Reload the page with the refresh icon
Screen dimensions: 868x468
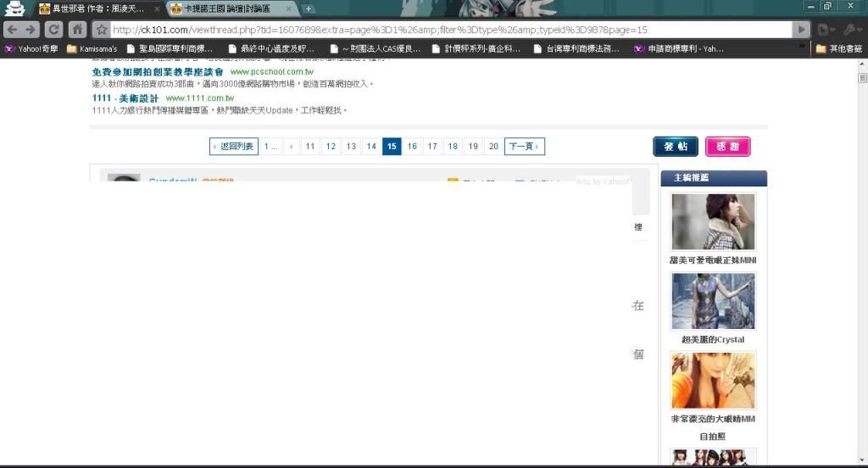(55, 30)
